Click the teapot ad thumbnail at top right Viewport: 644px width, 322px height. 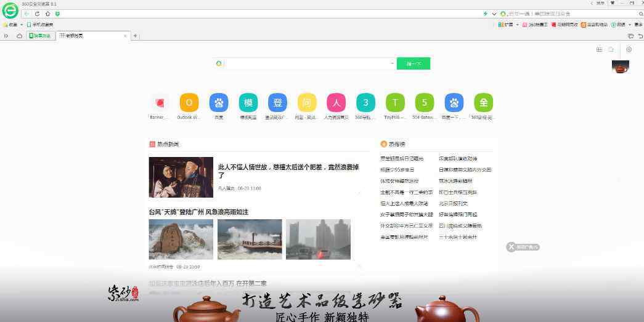point(620,67)
